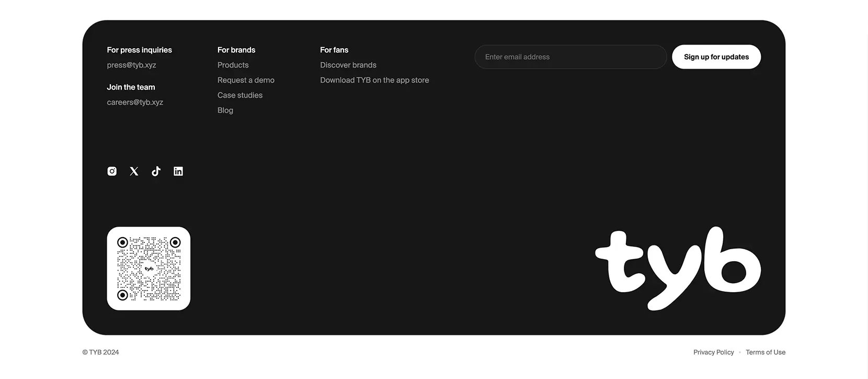This screenshot has width=868, height=379.
Task: Click Download TYB on the app store
Action: 374,80
